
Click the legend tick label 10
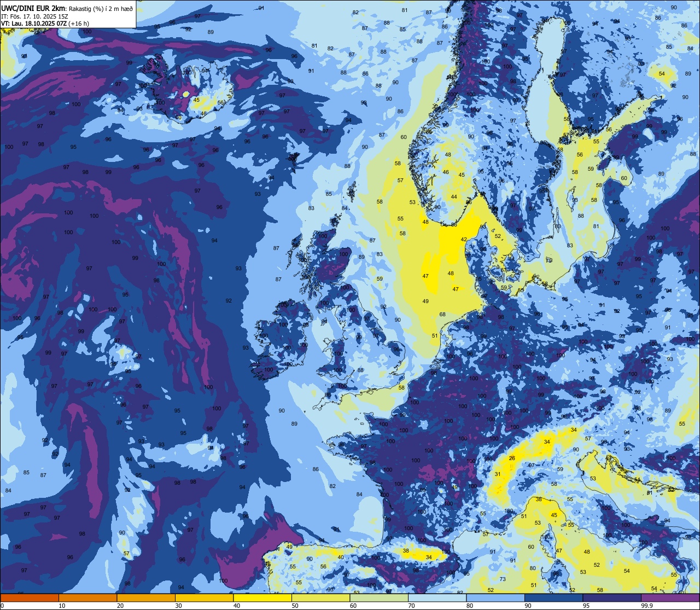[62, 606]
